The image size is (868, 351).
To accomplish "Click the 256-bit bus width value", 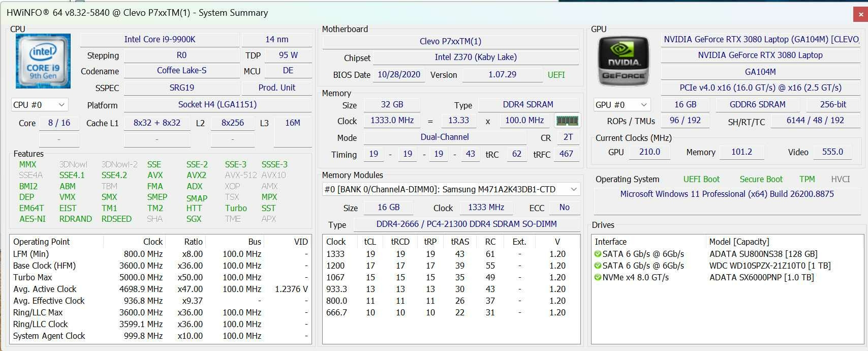I will point(833,104).
